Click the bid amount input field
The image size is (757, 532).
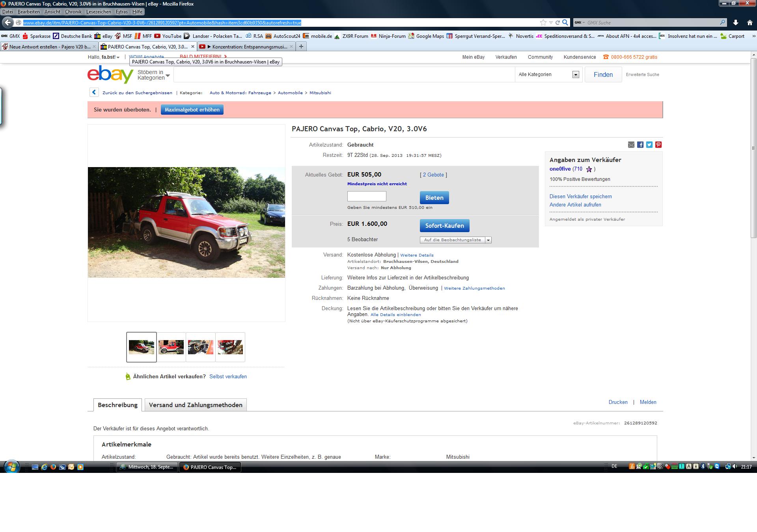367,196
